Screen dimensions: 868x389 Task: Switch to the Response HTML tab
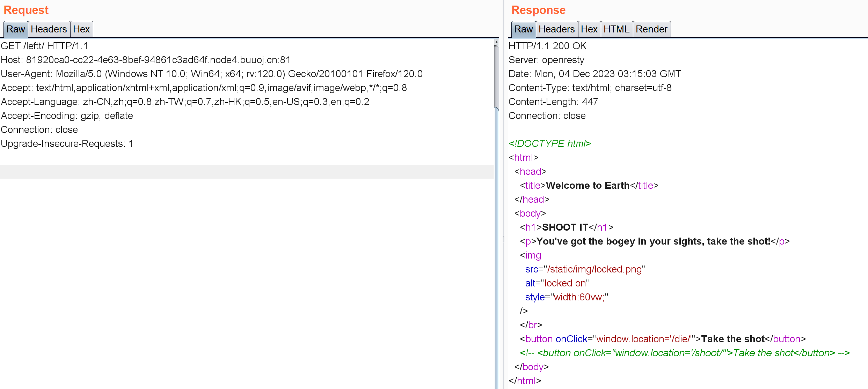617,29
